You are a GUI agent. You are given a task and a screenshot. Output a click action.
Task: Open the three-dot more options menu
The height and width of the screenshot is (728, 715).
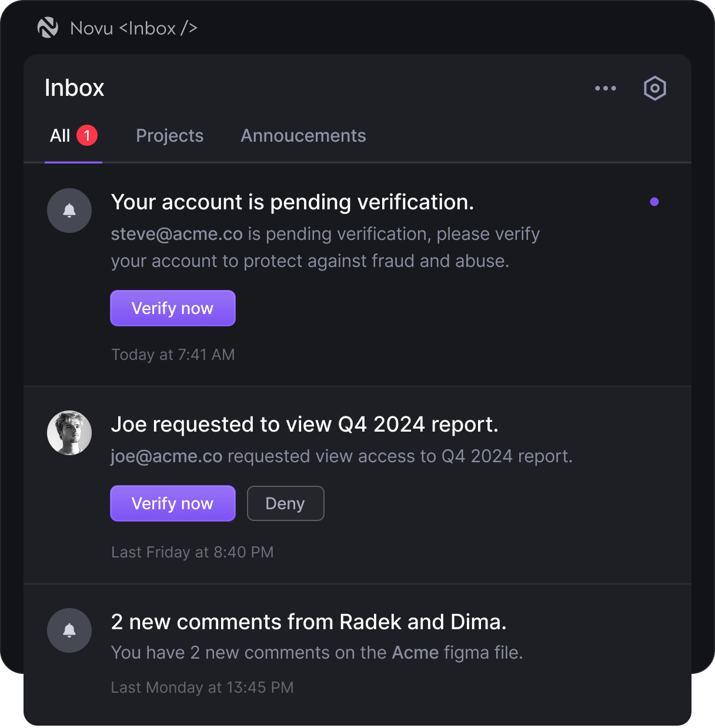click(605, 88)
